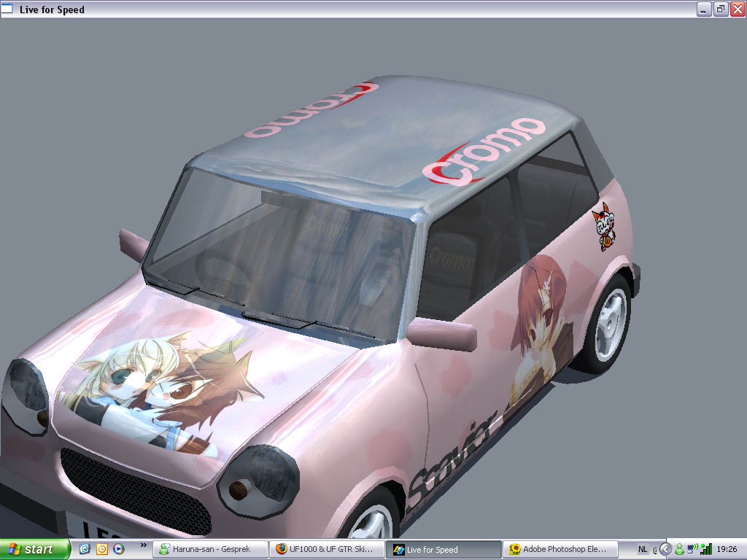Screen dimensions: 747x560
Task: Open the orange clock quick launch icon
Action: [x=102, y=549]
